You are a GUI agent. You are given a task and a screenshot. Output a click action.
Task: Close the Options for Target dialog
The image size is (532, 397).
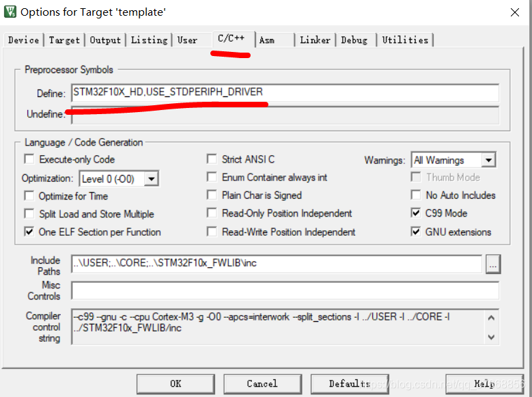point(514,12)
